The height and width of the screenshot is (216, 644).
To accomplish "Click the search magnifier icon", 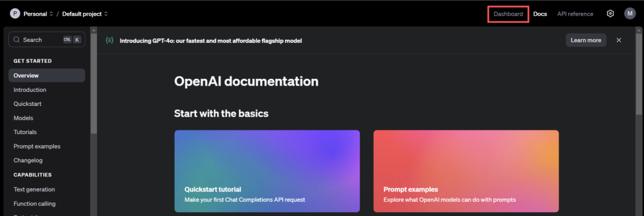I will (x=17, y=40).
